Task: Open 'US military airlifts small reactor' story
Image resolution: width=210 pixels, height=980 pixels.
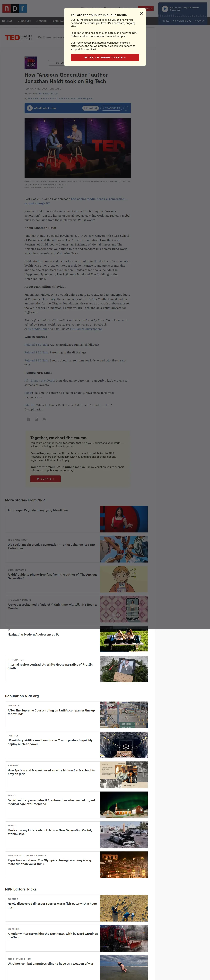Action: pyautogui.click(x=50, y=742)
